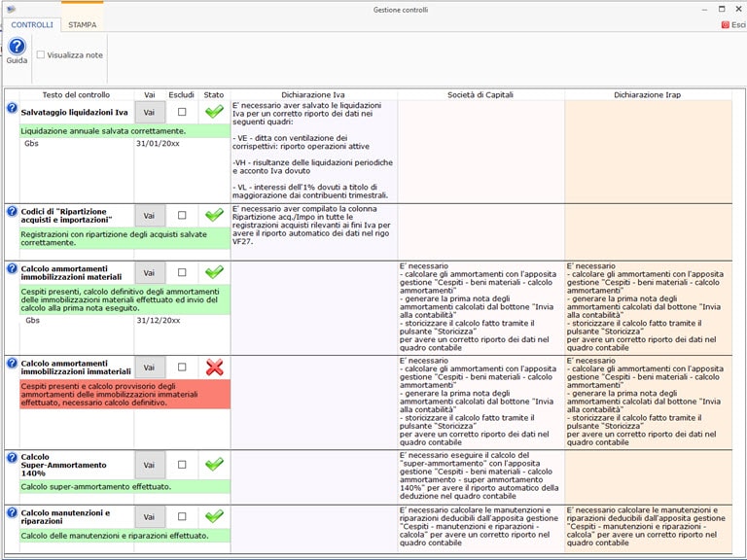Click green check status of Codici di Ripartizione

(x=214, y=215)
